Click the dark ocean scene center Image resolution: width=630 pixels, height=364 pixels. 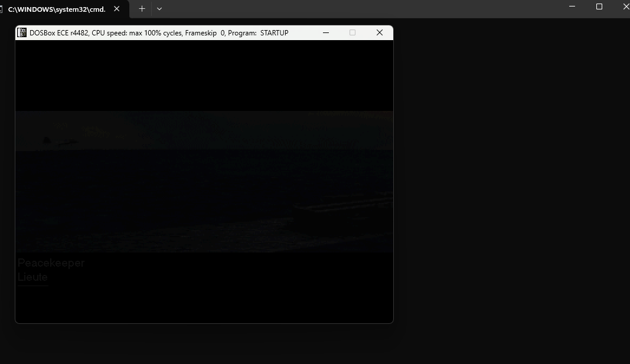204,181
